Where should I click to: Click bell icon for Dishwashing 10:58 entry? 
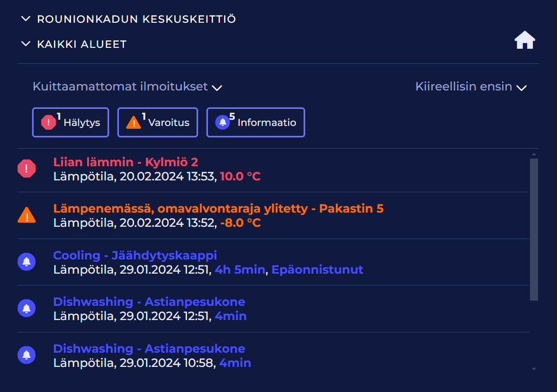point(27,355)
